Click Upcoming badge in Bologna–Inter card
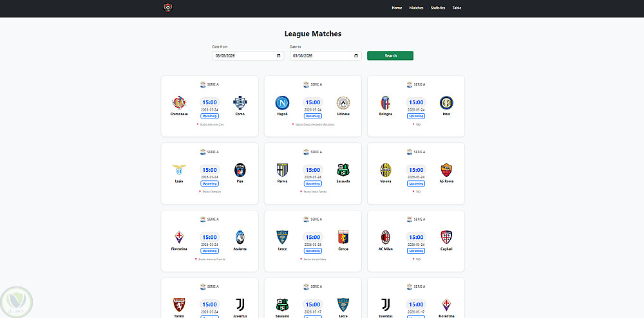 (x=416, y=116)
